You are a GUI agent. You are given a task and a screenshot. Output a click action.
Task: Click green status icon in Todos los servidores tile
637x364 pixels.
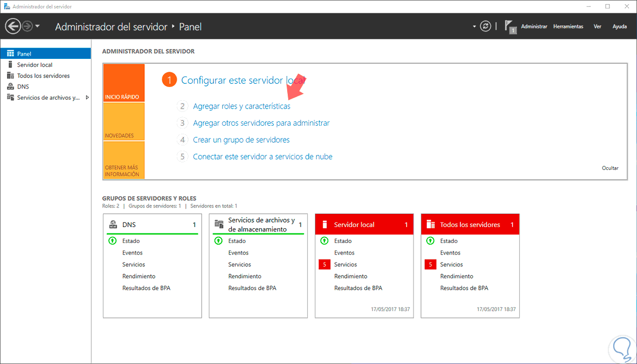(431, 241)
